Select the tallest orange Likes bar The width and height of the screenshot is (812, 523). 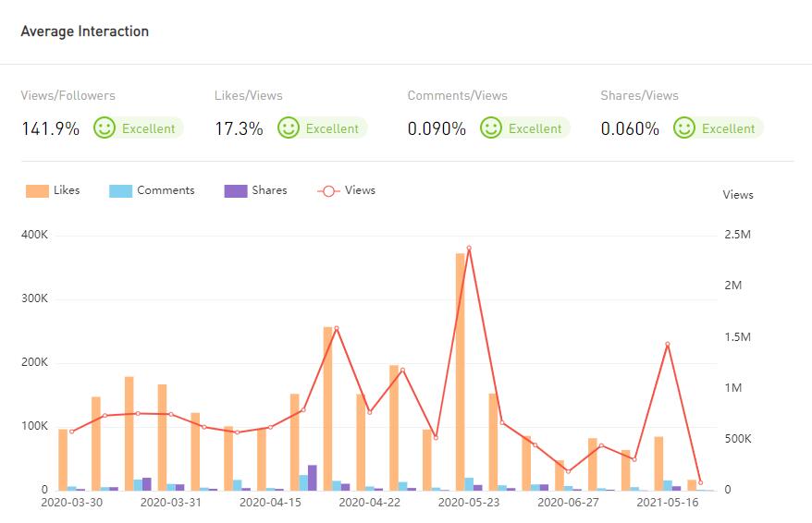tap(460, 371)
